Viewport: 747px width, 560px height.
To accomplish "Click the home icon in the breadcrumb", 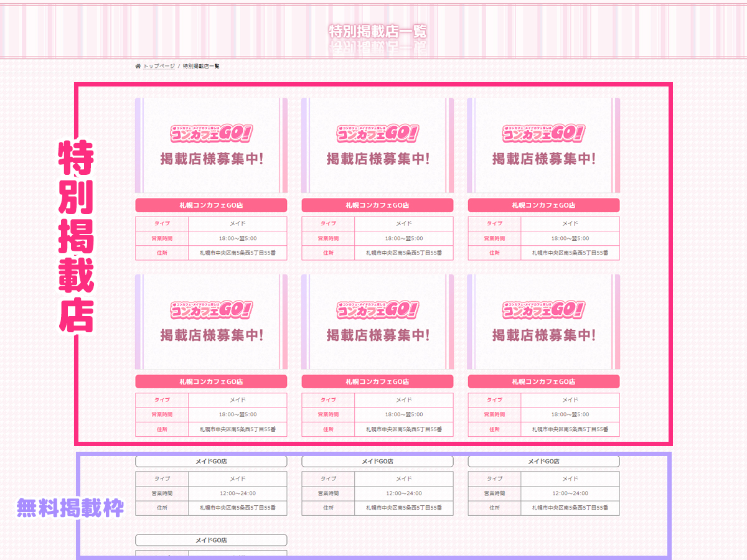I will click(138, 66).
